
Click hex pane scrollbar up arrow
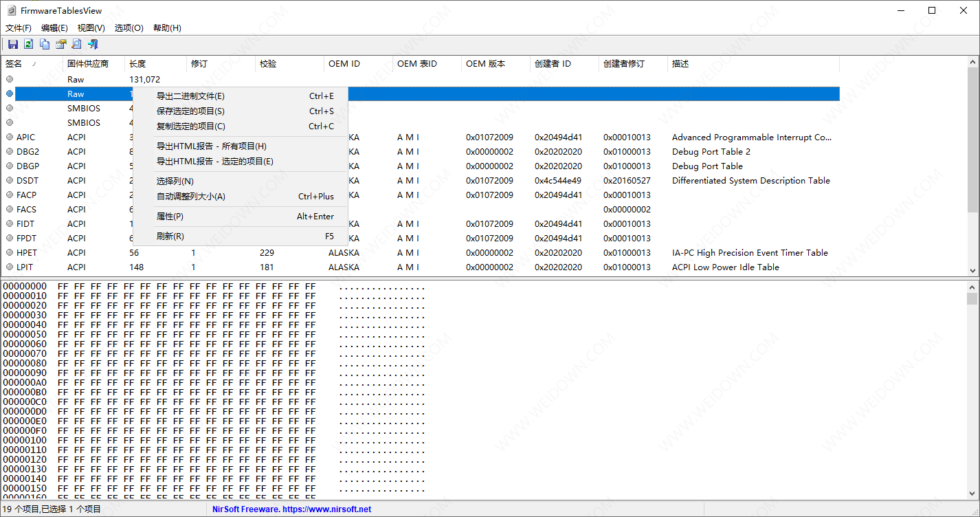[x=972, y=287]
